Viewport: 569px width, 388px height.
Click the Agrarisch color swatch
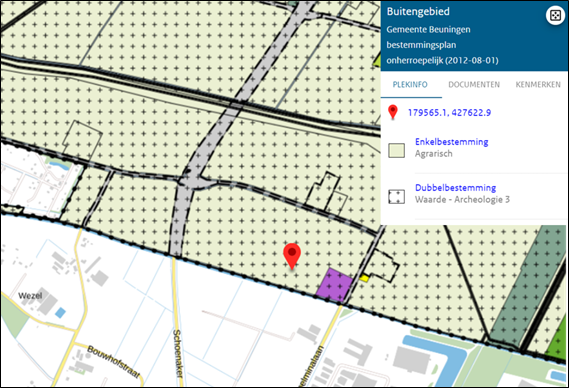tap(396, 150)
